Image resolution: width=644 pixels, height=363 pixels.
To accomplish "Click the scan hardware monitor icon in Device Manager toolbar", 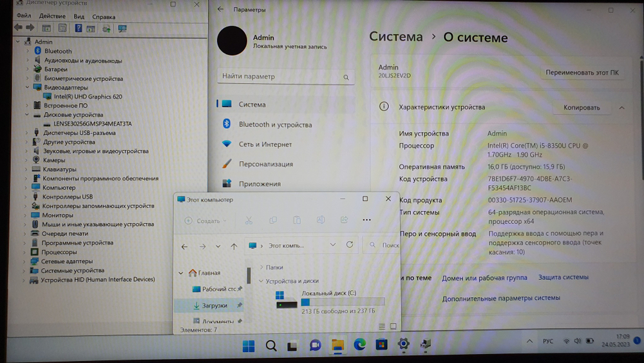I will (122, 29).
